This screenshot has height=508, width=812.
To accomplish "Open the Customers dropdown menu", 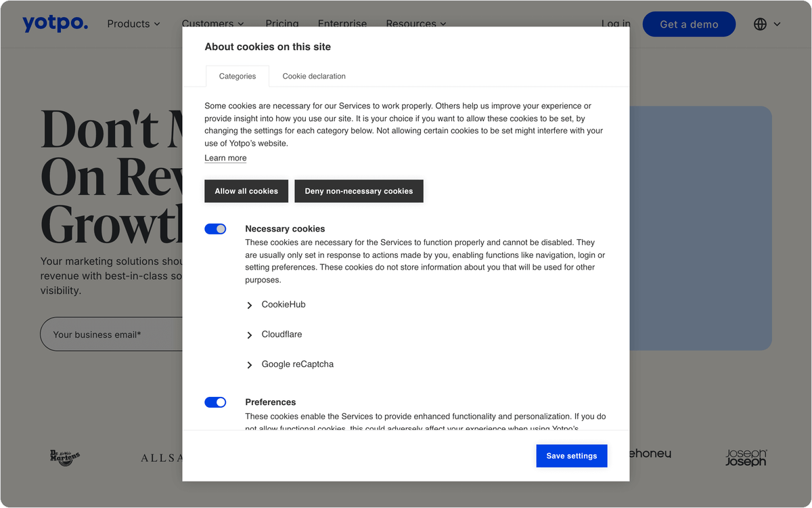I will point(212,24).
